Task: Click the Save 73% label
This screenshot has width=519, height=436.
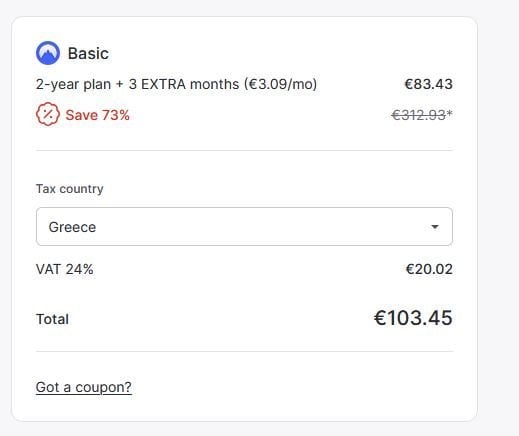Action: (97, 115)
